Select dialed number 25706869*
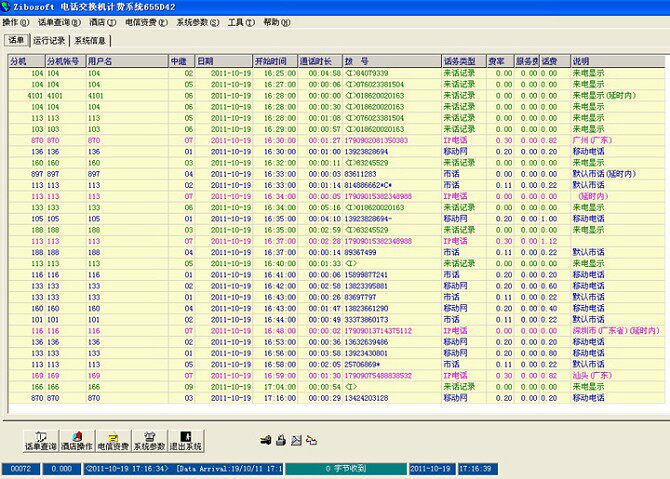 point(362,364)
